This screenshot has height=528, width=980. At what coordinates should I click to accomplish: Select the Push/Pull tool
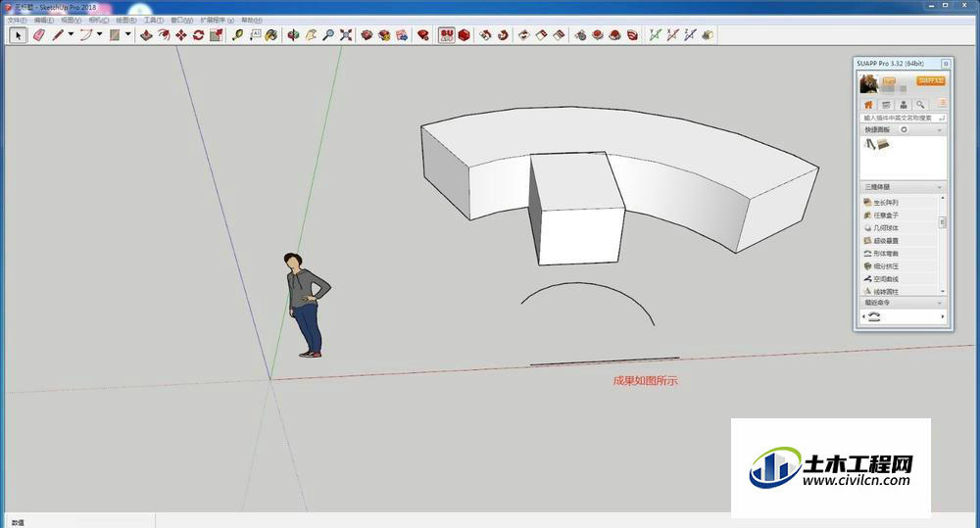(146, 35)
